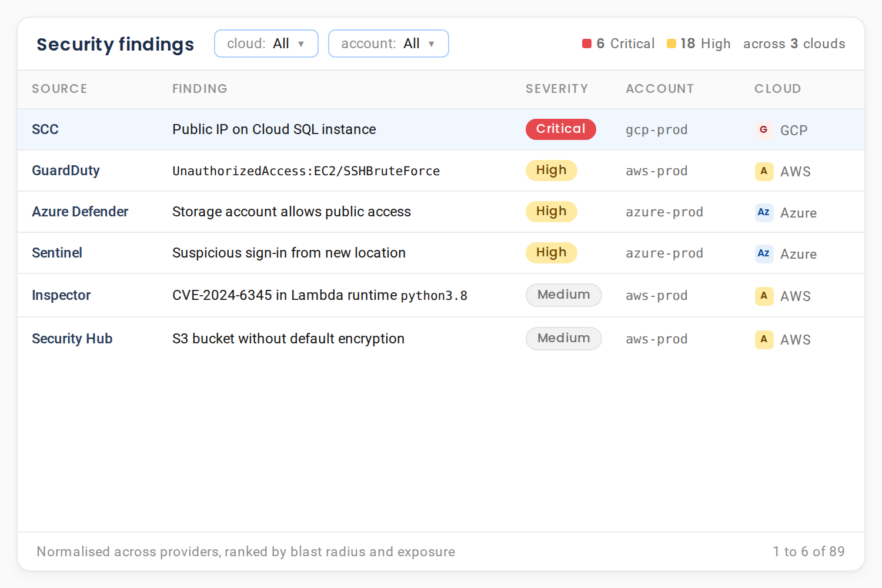Select 'S3 bucket without default encryption' finding
This screenshot has width=882, height=588.
(x=288, y=339)
